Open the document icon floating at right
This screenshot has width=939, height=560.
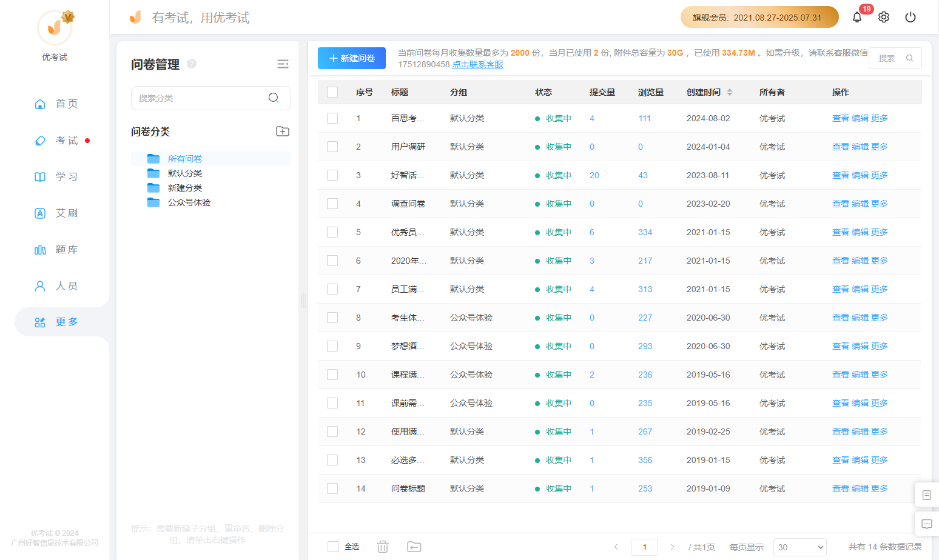(927, 495)
